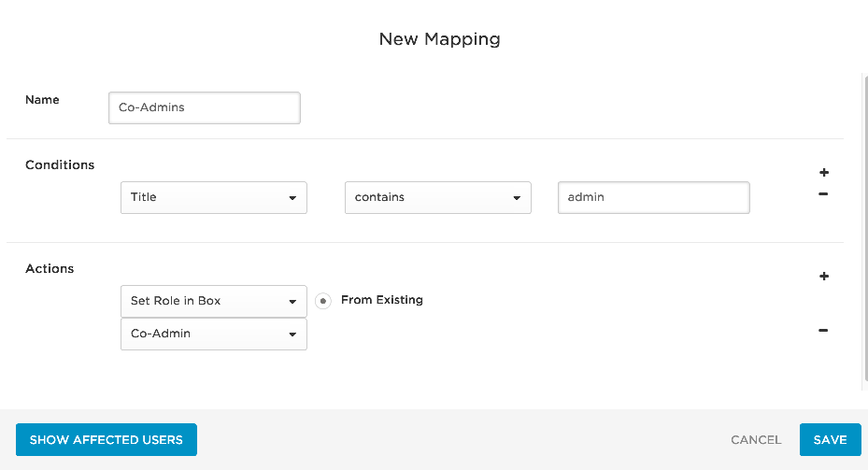Viewport: 868px width, 470px height.
Task: Click the Actions section label
Action: coord(50,268)
